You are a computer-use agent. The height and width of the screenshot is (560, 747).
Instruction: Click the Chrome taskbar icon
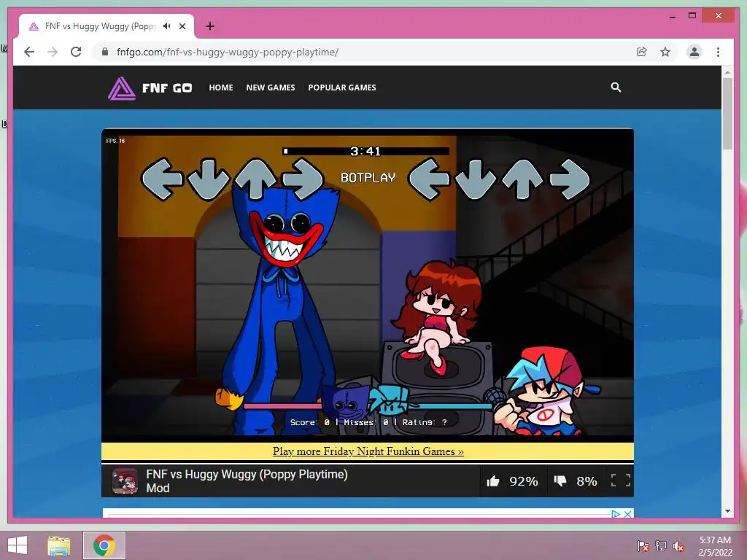[x=104, y=545]
